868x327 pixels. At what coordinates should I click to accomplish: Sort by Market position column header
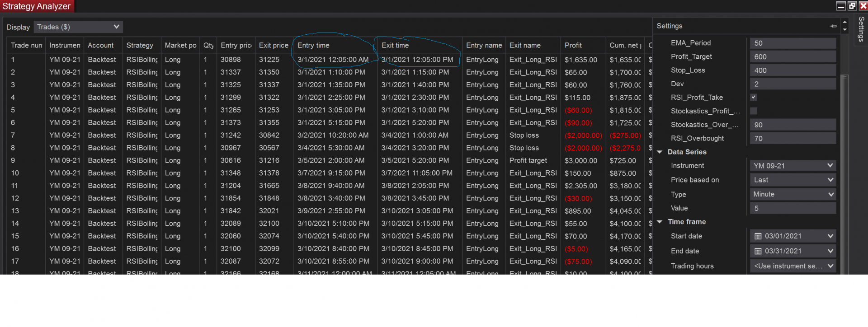(180, 45)
